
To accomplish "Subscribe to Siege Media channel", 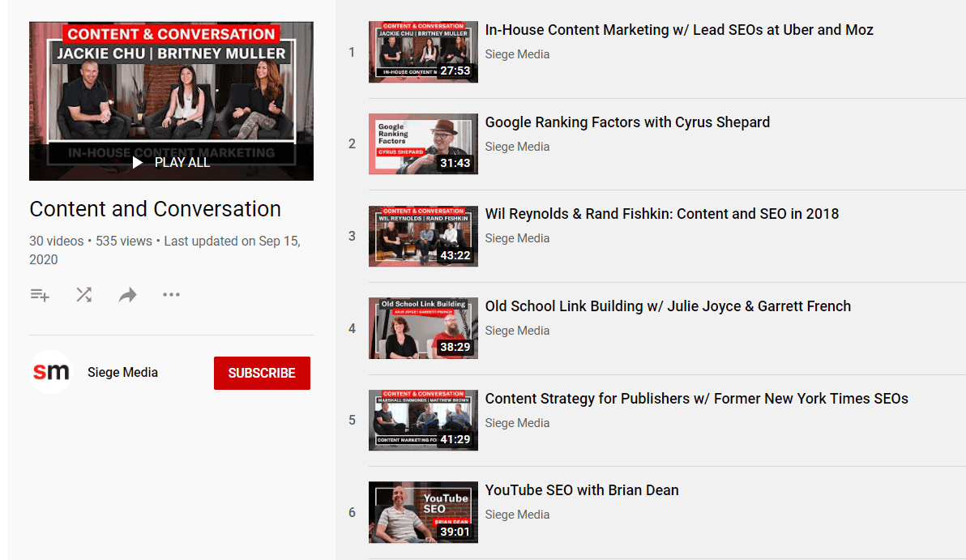I will [x=262, y=373].
